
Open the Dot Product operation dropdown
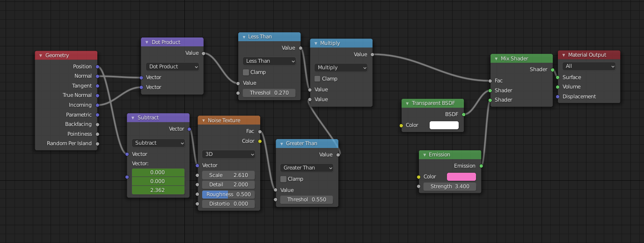click(172, 66)
